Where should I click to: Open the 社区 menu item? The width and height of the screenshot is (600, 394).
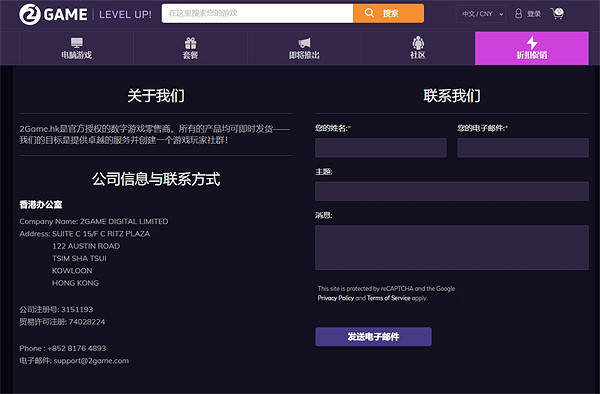coord(418,48)
